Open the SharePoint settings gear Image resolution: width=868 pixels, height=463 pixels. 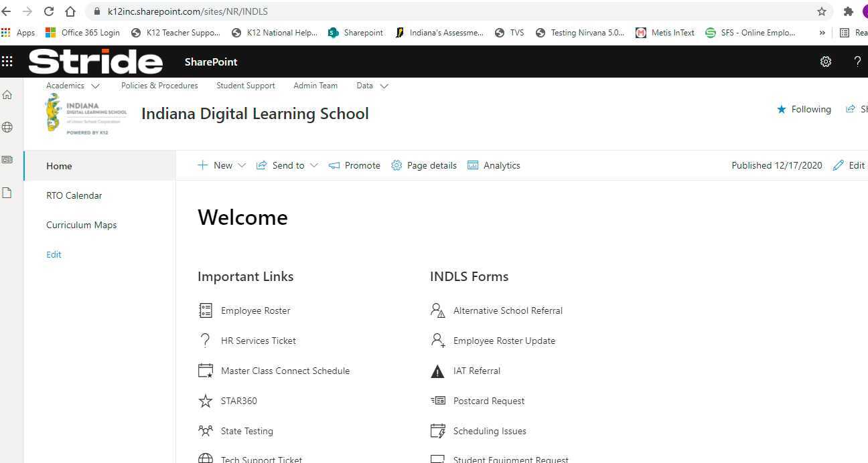[x=826, y=62]
